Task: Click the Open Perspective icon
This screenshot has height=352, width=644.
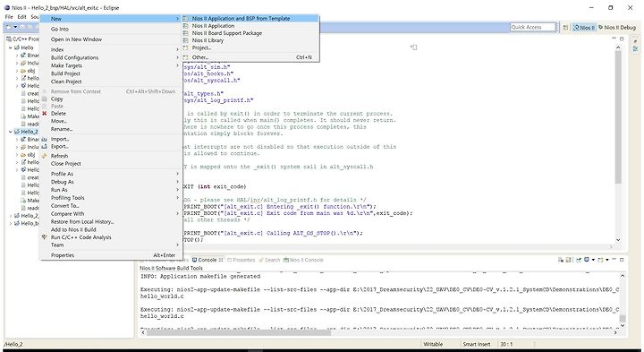Action: point(565,27)
